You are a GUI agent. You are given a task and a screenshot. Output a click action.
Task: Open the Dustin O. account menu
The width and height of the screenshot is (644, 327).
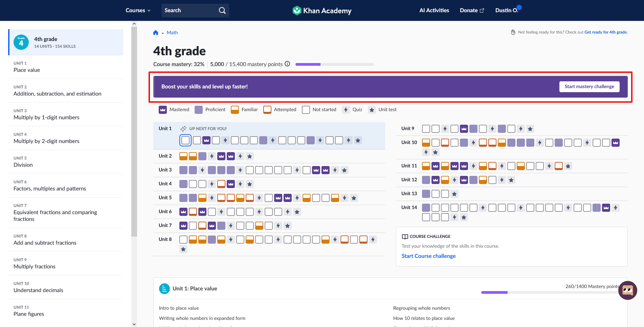point(507,11)
